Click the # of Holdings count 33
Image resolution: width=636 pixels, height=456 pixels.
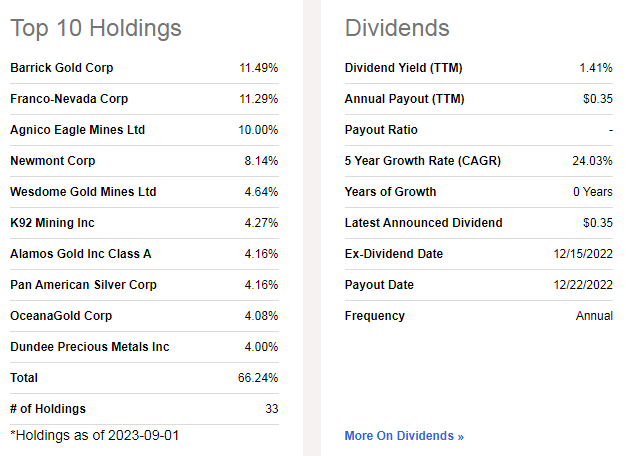click(271, 409)
